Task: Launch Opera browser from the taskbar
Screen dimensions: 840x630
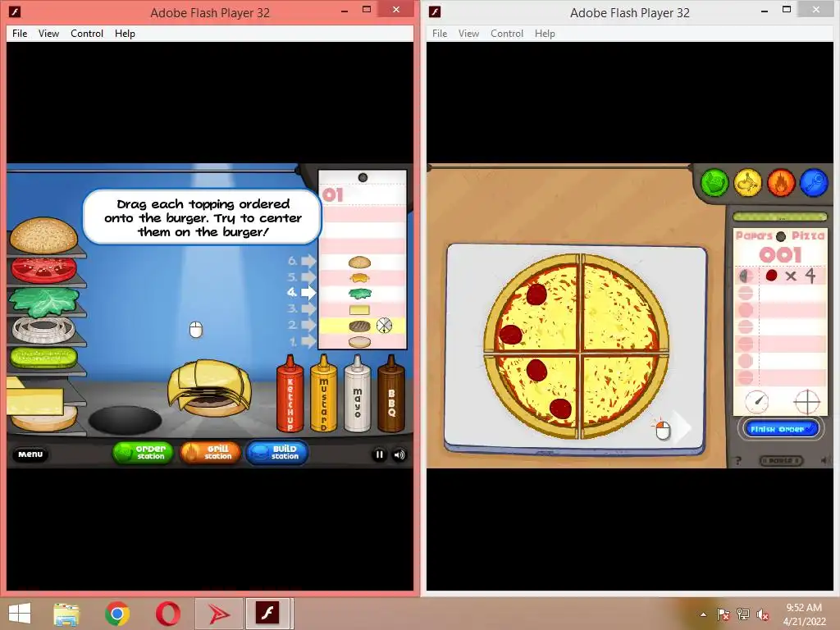Action: [x=167, y=614]
